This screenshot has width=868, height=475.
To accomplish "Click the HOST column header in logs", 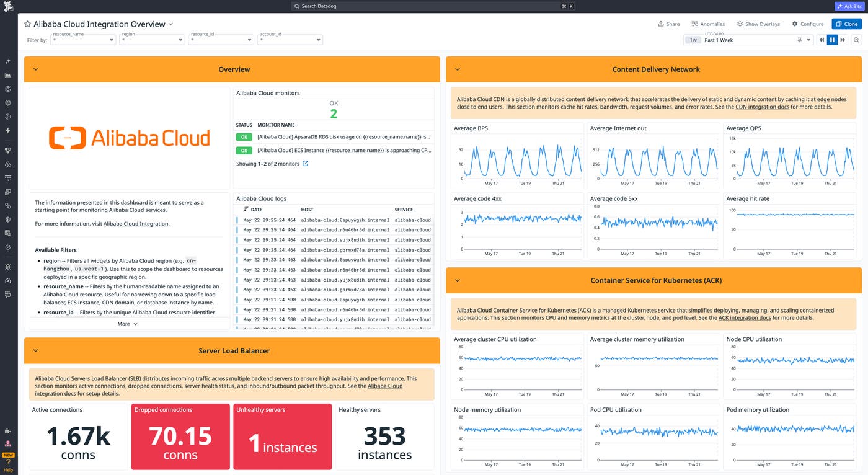I will click(307, 210).
